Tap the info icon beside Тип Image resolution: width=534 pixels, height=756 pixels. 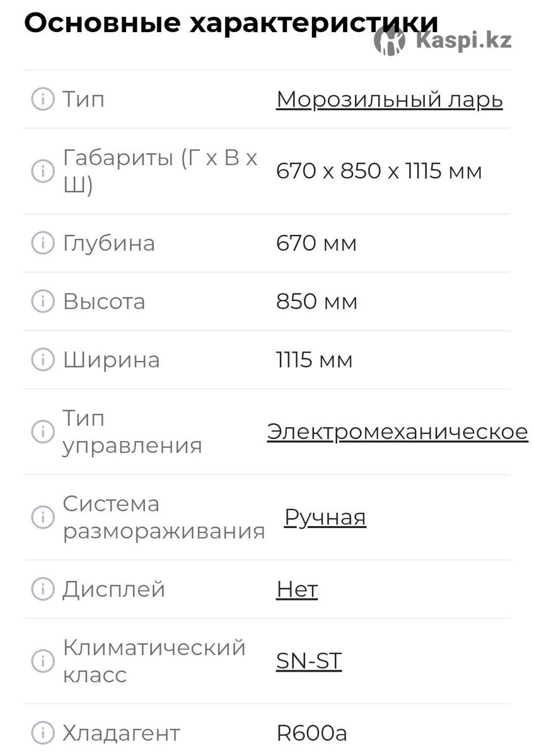click(x=43, y=99)
